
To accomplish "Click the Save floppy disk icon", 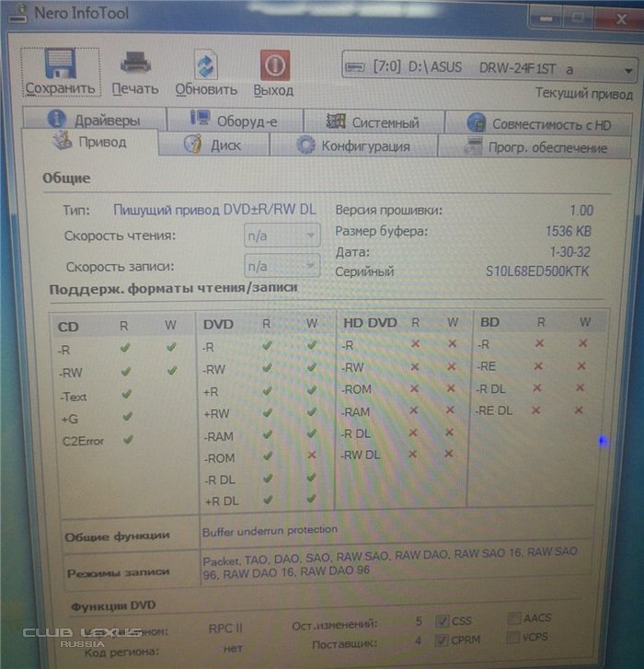I will 60,64.
